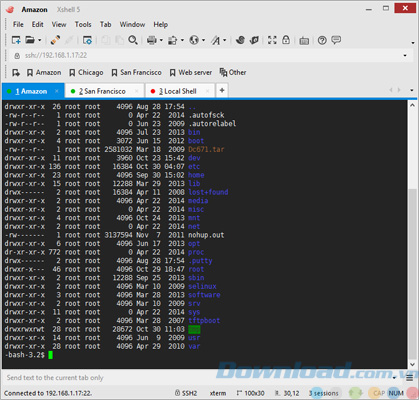The image size is (419, 400).
Task: Click Dc671.tar in the terminal listing
Action: click(206, 149)
